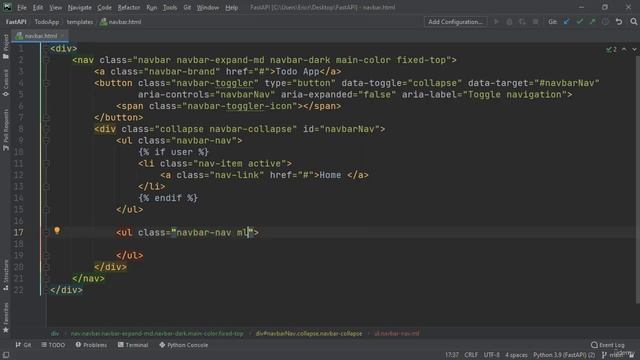
Task: Click the yellow intention lightbulb on line 17
Action: pos(57,231)
